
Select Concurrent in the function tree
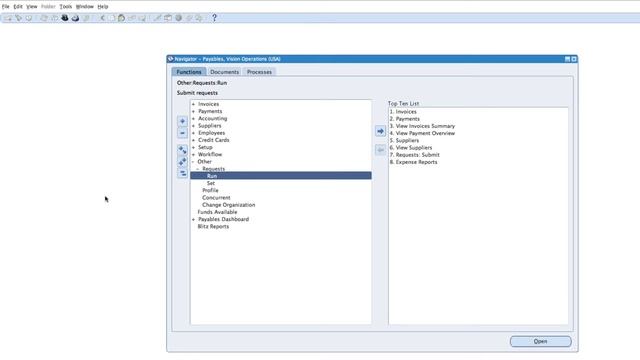pos(216,198)
